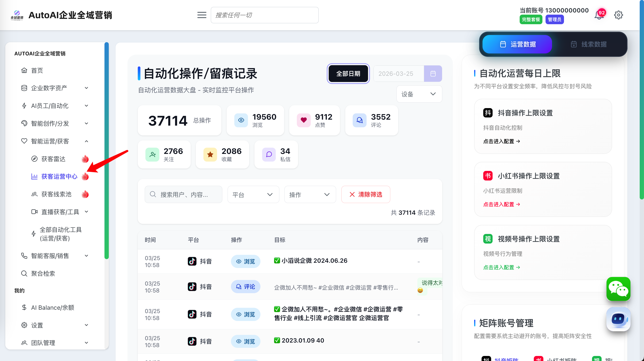Screen dimensions: 644x361
Task: Open the 设备 dropdown
Action: tap(419, 94)
